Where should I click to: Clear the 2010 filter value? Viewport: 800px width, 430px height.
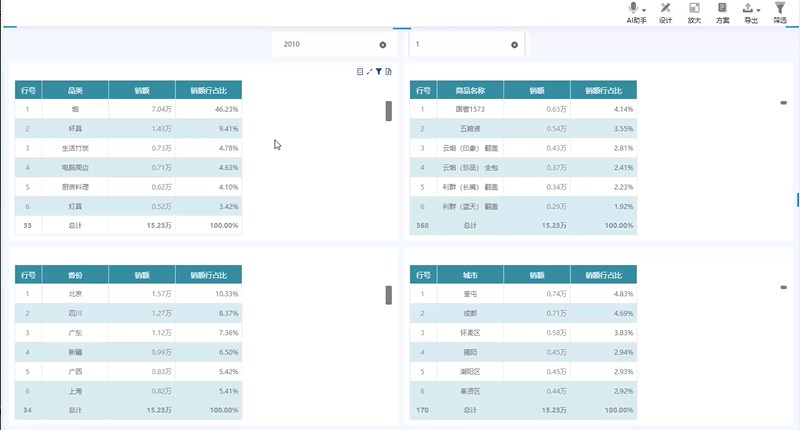[383, 45]
